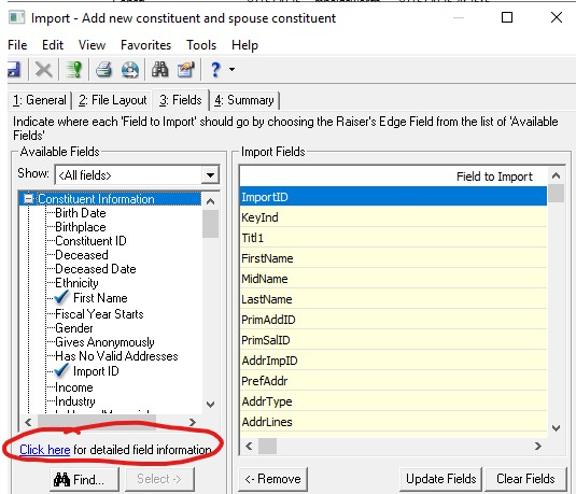Image resolution: width=576 pixels, height=494 pixels.
Task: Click Available Fields scroll down arrow
Action: pyautogui.click(x=210, y=404)
